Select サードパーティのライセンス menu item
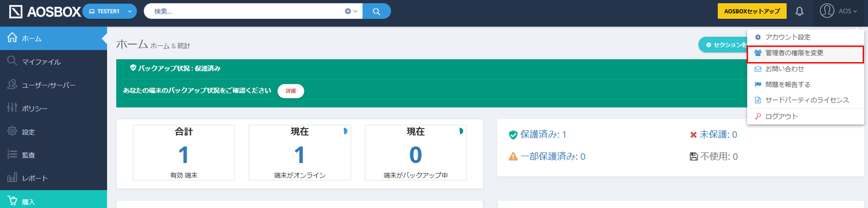Image resolution: width=868 pixels, height=208 pixels. coord(805,100)
